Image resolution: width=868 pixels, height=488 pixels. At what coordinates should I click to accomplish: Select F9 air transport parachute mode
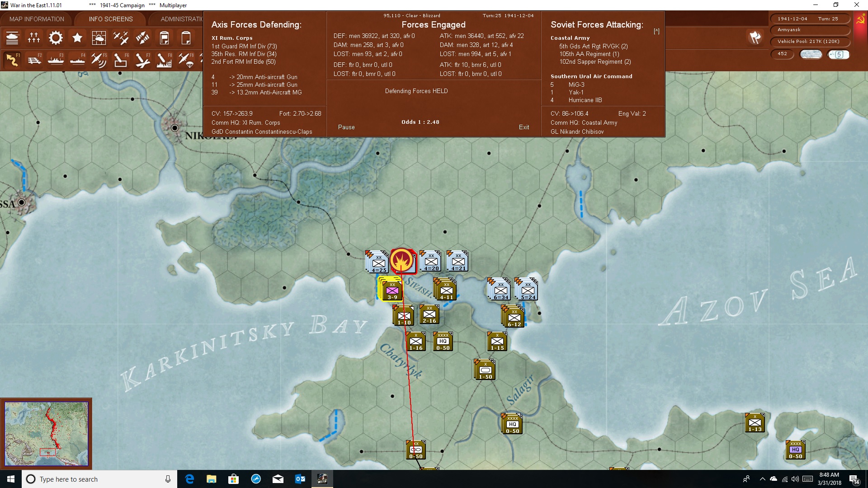click(x=186, y=60)
